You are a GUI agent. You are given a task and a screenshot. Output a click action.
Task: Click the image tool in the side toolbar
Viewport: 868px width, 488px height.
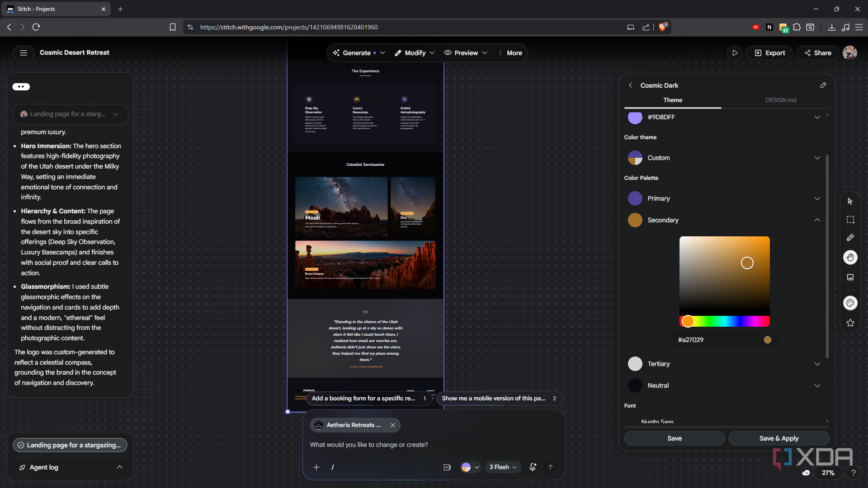(x=850, y=277)
